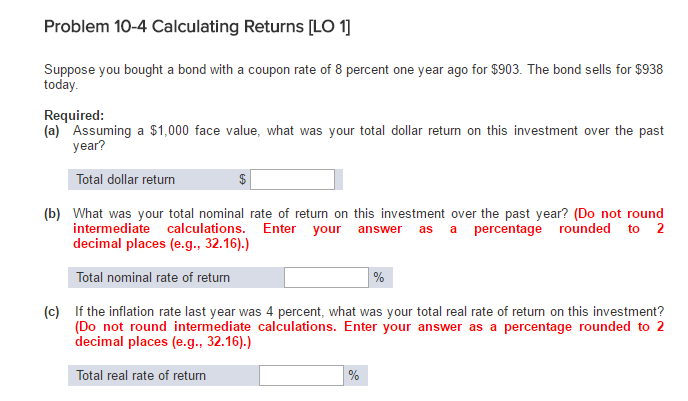The image size is (688, 401).
Task: Click the red rounding instruction in part (c)
Action: click(369, 334)
